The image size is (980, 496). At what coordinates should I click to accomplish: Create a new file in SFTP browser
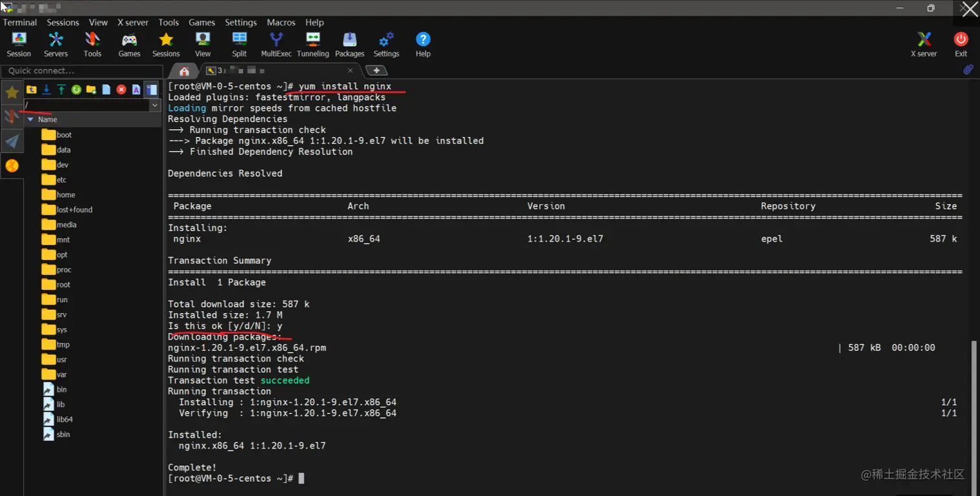(x=106, y=89)
